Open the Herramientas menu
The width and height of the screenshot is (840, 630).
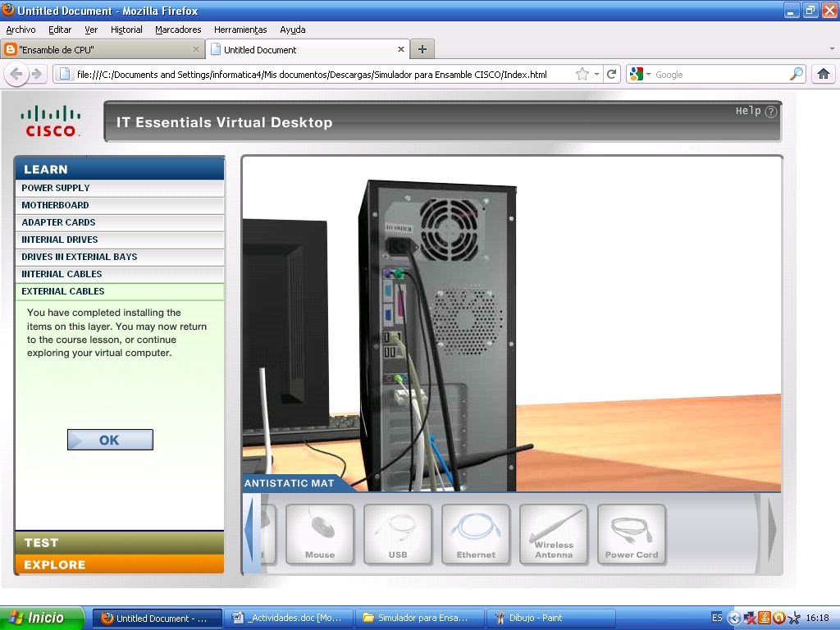(x=240, y=30)
